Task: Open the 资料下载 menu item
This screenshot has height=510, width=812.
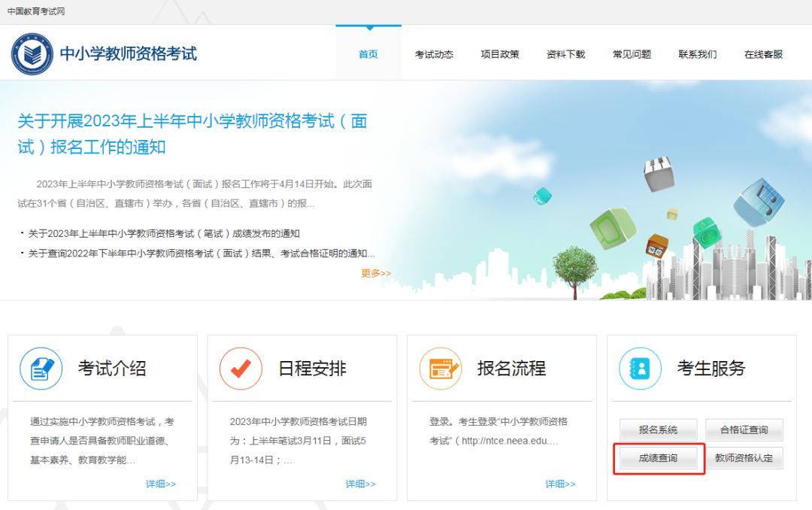Action: 565,54
